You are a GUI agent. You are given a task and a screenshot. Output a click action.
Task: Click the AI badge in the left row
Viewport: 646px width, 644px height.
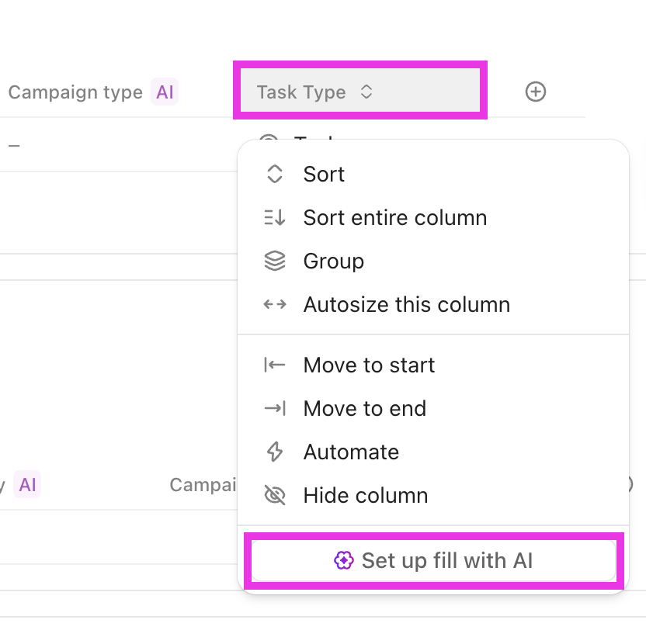coord(27,484)
